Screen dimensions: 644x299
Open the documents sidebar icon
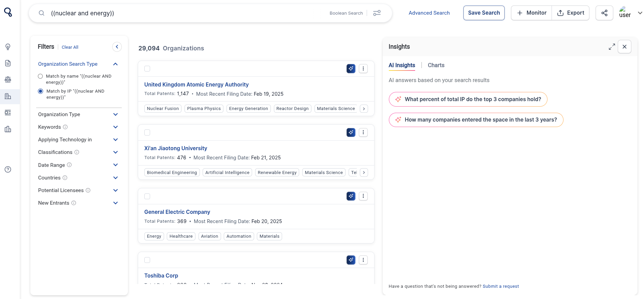(8, 63)
